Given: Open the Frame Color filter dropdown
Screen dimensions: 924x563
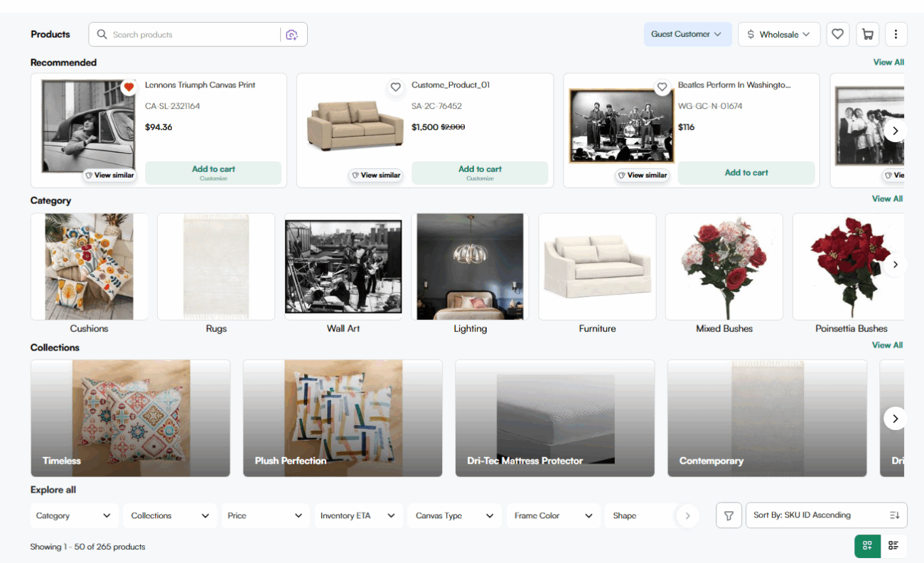Looking at the screenshot, I should [x=553, y=516].
